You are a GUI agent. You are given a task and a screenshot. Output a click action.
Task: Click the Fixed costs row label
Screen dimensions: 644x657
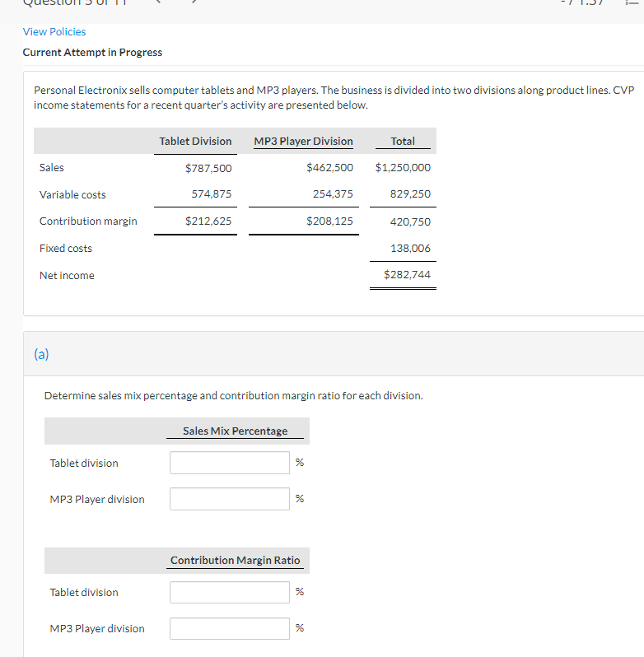[x=65, y=249]
